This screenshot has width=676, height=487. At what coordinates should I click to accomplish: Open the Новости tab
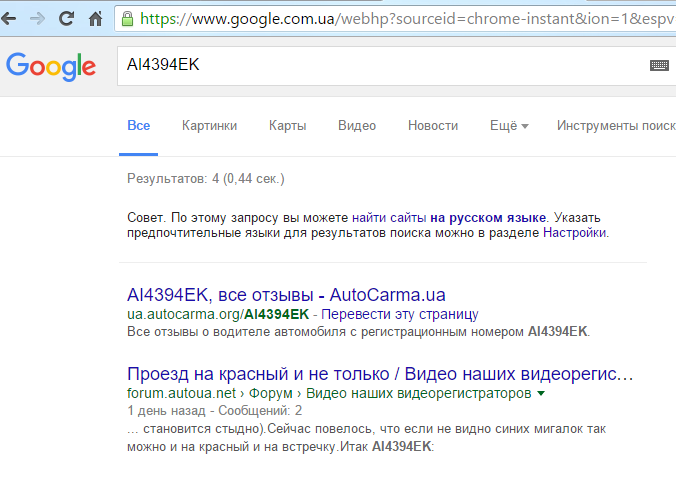[x=433, y=126]
